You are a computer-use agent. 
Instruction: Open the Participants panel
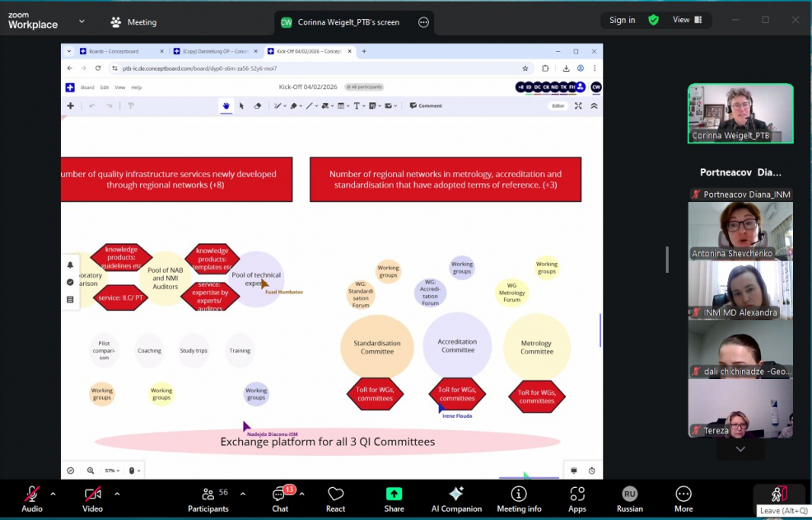(208, 497)
